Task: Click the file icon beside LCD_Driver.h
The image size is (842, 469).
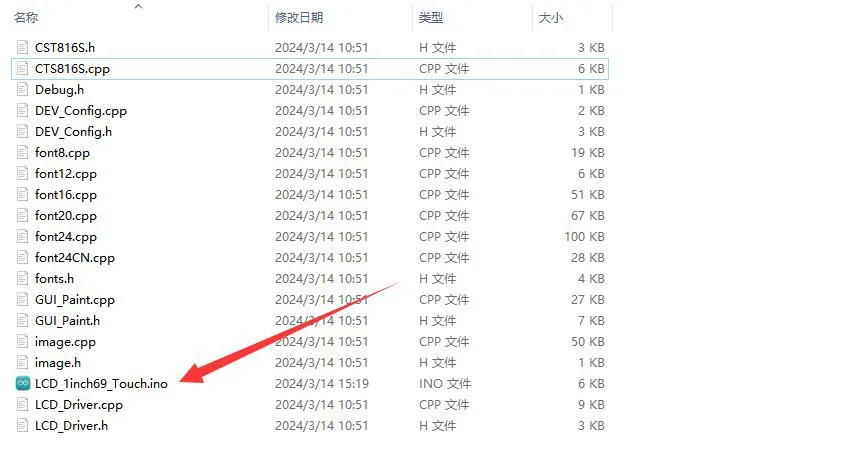Action: 22,425
